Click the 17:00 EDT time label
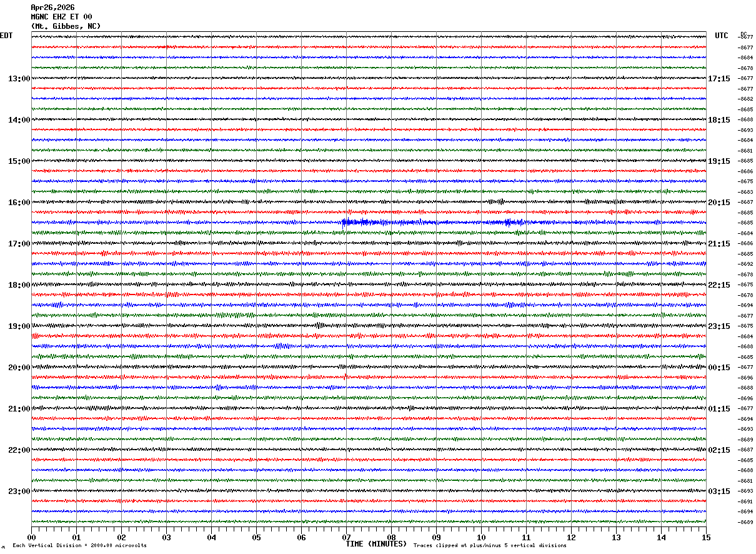The height and width of the screenshot is (554, 756). click(19, 244)
